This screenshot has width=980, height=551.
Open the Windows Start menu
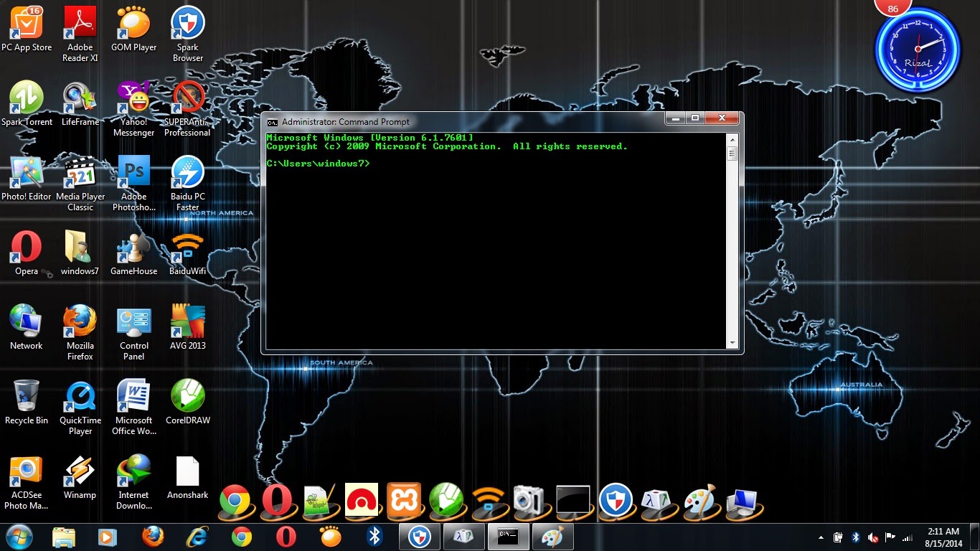click(19, 537)
